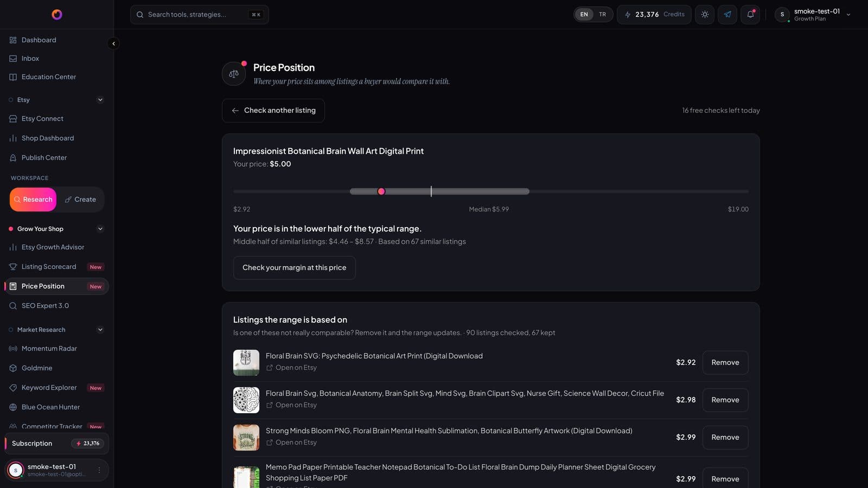868x488 pixels.
Task: Remove the $2.98 Floral Brain Svg listing
Action: (x=725, y=400)
